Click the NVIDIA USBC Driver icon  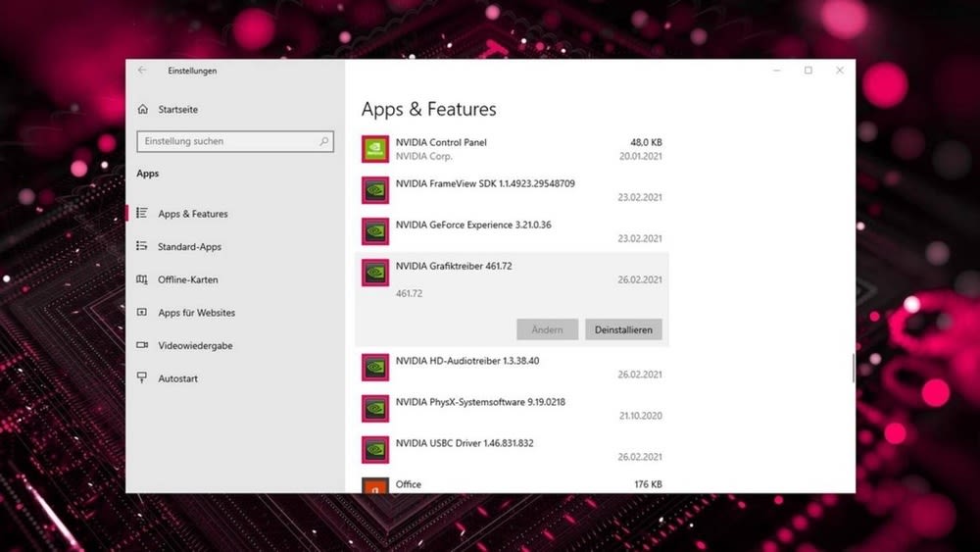coord(375,450)
